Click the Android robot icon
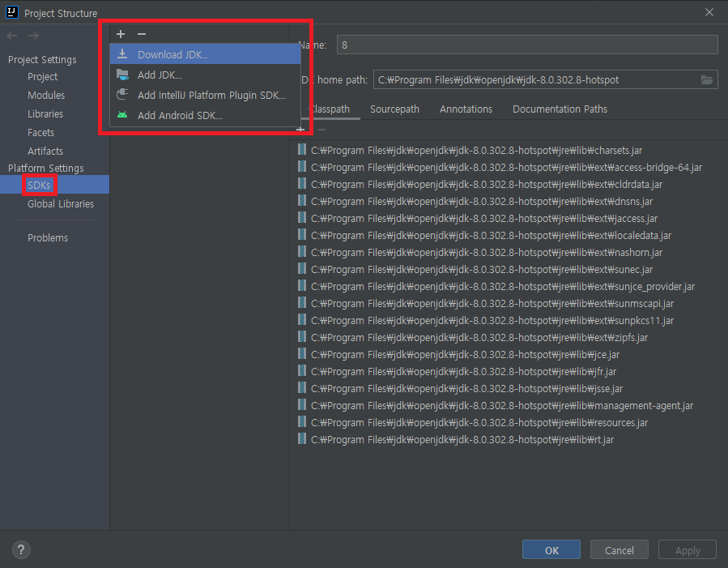The height and width of the screenshot is (568, 728). point(122,115)
